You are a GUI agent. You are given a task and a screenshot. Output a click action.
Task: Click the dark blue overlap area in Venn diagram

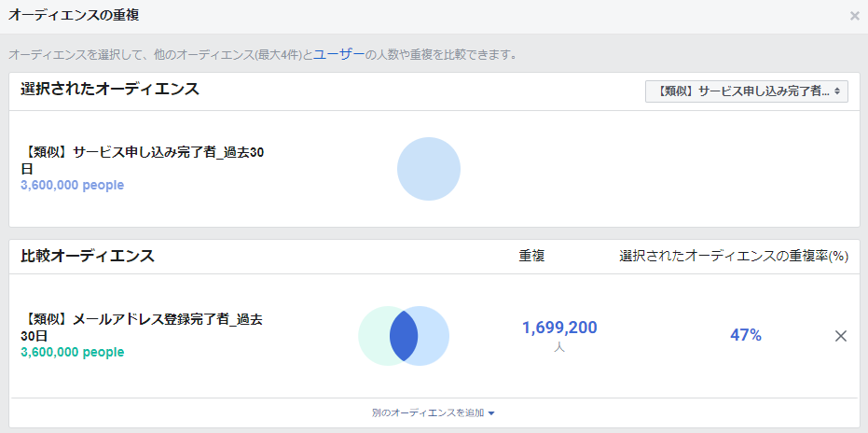tap(404, 335)
